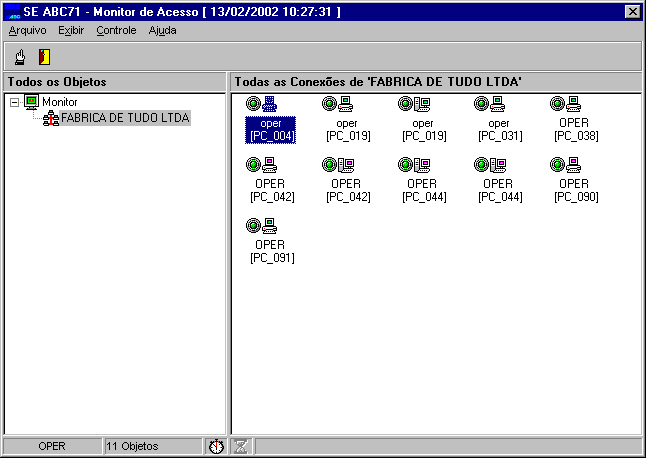
Task: Select the oper [PC_031] connection
Action: [x=498, y=104]
